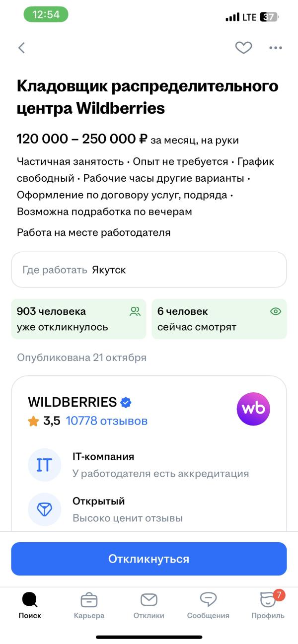Open the Карьера tab
The height and width of the screenshot is (644, 298).
89,606
